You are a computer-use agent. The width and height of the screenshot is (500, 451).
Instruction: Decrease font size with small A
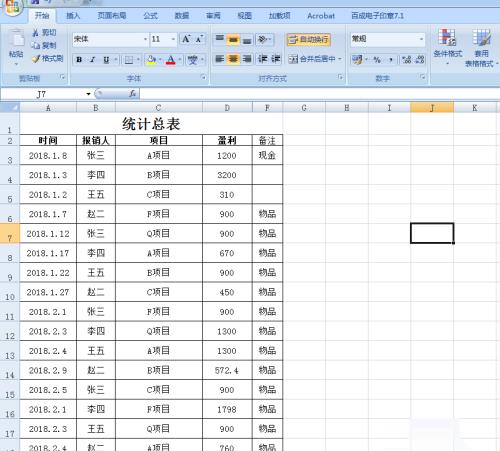pyautogui.click(x=199, y=39)
